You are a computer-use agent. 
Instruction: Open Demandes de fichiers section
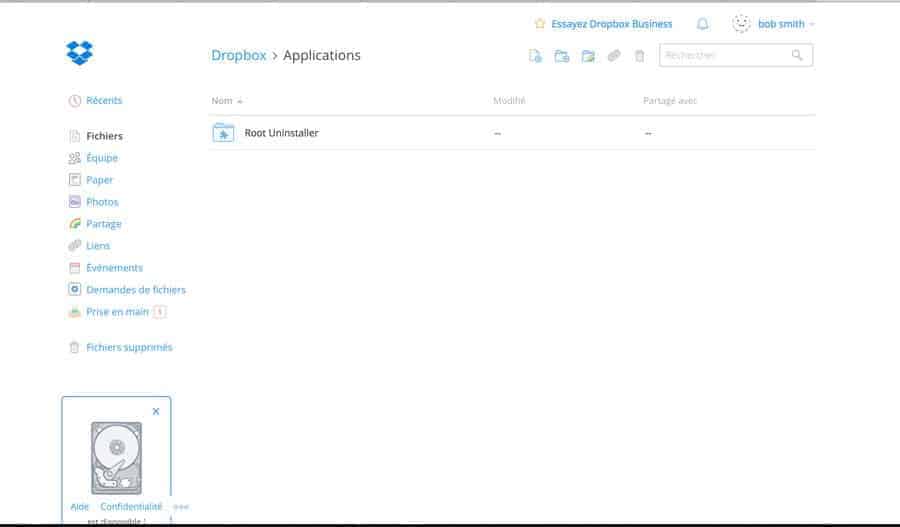coord(136,290)
